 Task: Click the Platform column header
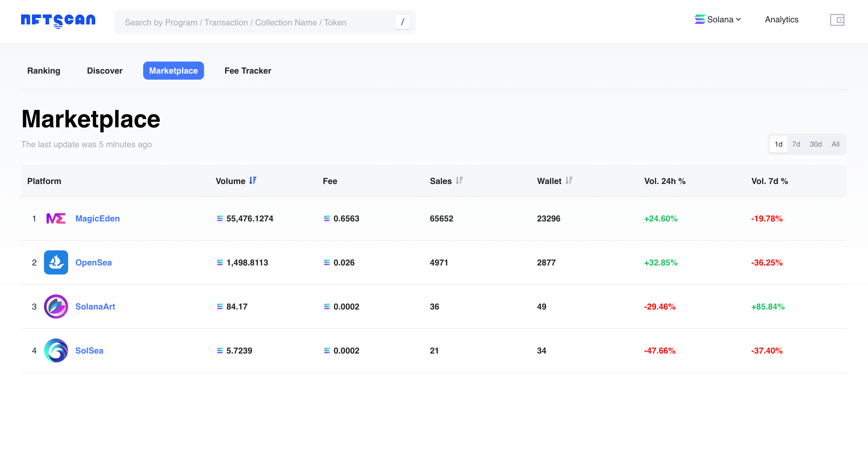click(44, 181)
